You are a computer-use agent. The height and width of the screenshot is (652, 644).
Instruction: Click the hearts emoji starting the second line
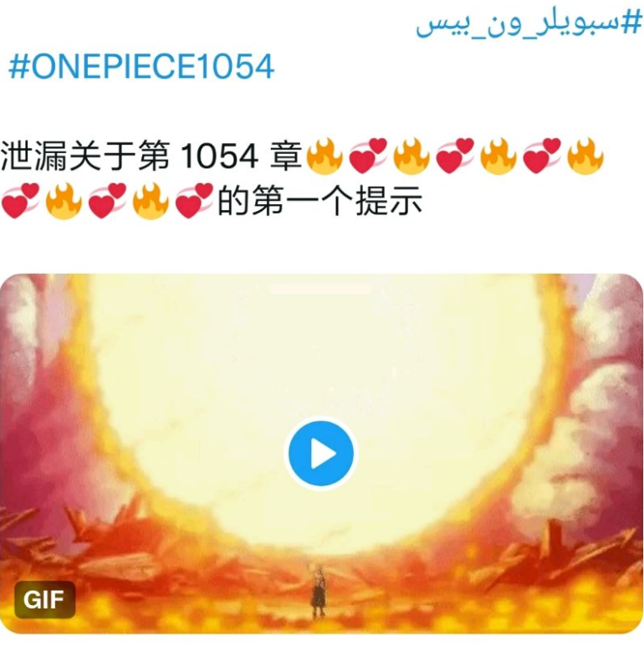(x=20, y=200)
